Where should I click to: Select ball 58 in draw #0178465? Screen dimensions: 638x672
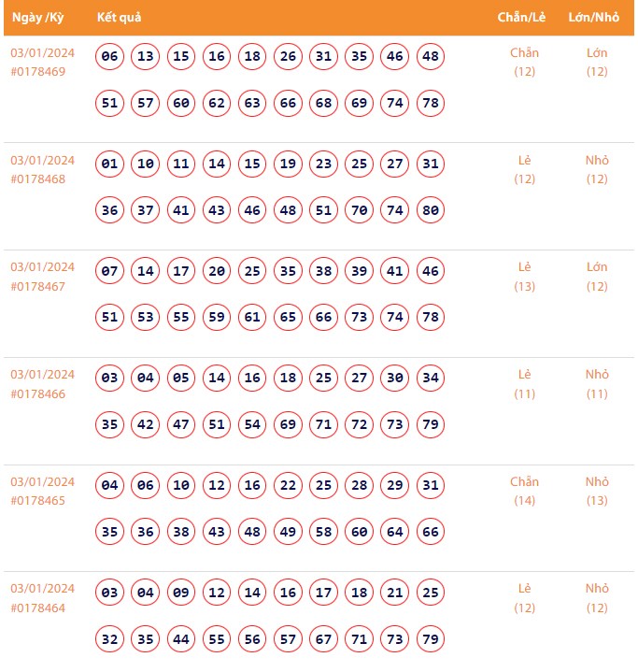324,532
